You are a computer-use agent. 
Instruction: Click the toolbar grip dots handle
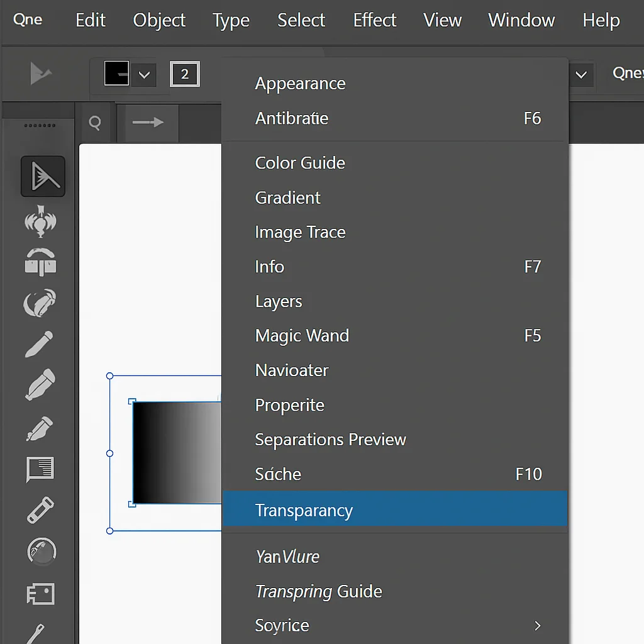(x=40, y=125)
